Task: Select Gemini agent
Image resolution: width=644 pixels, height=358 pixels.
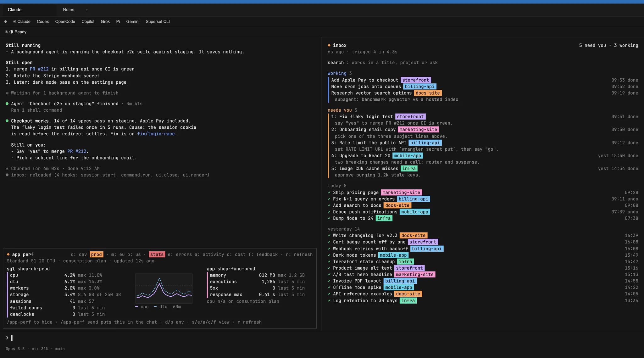Action: pyautogui.click(x=133, y=22)
